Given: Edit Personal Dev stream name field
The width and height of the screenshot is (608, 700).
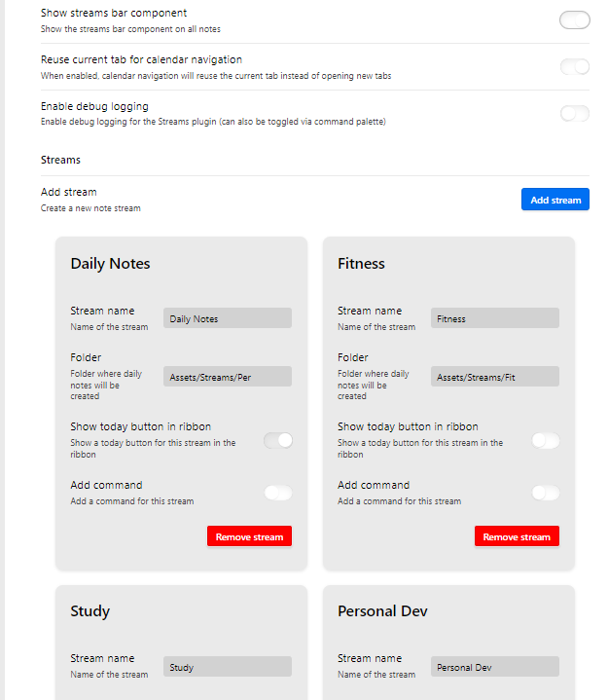Looking at the screenshot, I should click(495, 667).
